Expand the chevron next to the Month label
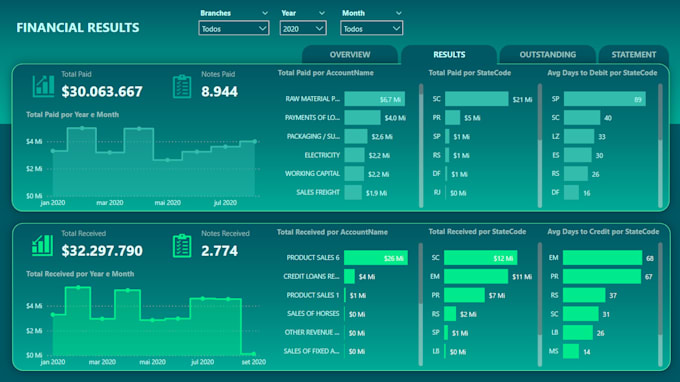The width and height of the screenshot is (680, 382). 398,13
